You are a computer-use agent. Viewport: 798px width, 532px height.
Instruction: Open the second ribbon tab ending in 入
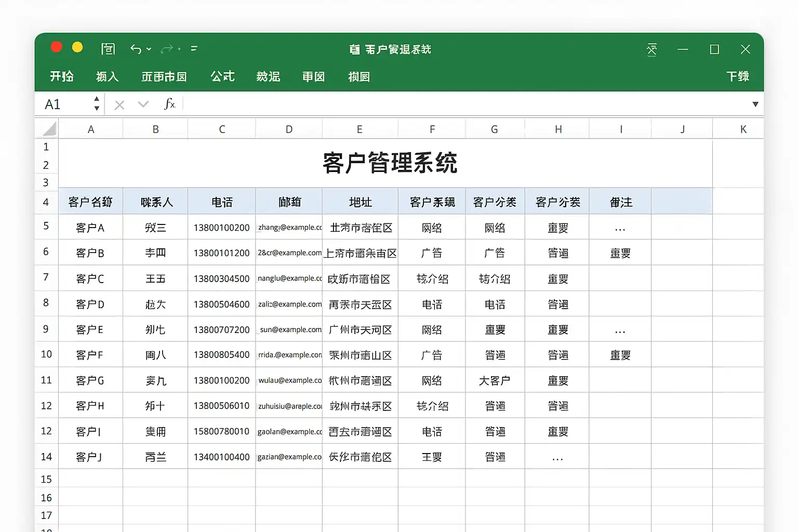(108, 77)
